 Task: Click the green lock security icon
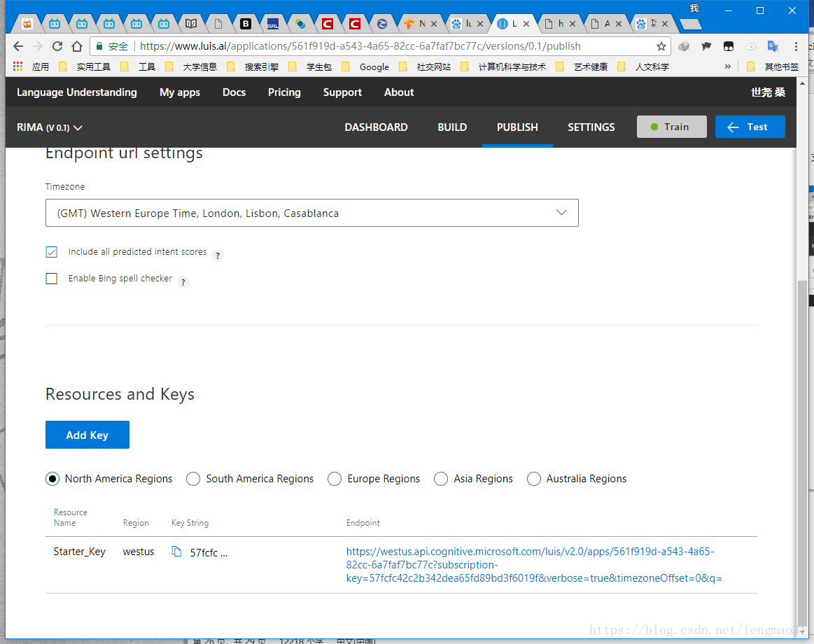tap(99, 46)
